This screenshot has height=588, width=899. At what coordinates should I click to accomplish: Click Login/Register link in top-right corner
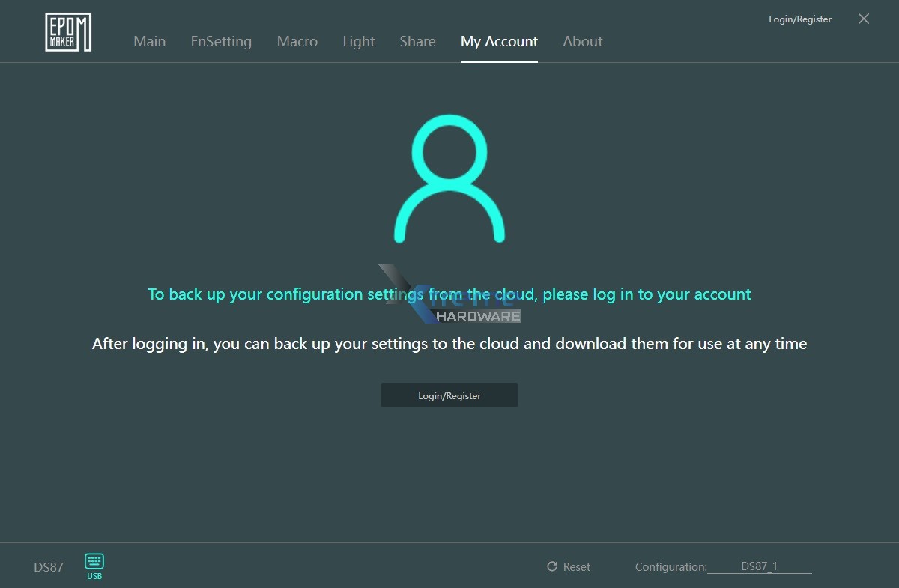(x=800, y=19)
